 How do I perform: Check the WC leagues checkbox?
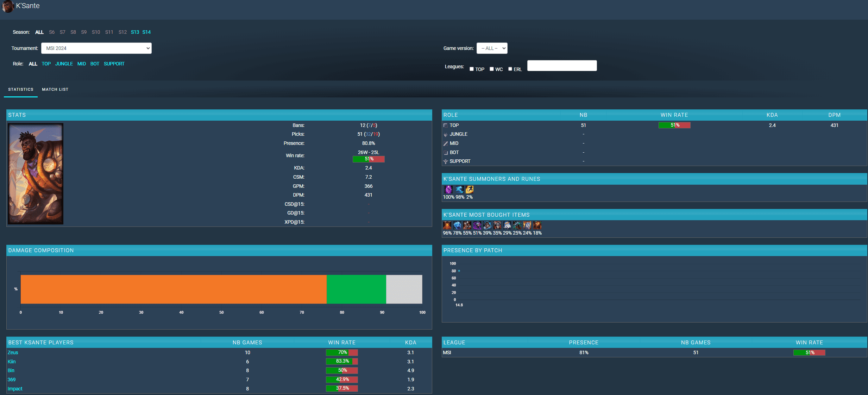pyautogui.click(x=492, y=69)
